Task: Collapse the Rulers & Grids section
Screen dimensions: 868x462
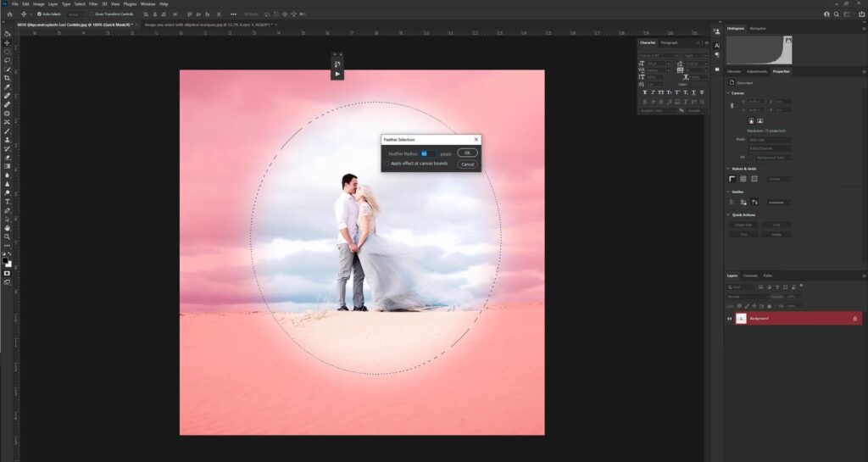Action: coord(726,169)
